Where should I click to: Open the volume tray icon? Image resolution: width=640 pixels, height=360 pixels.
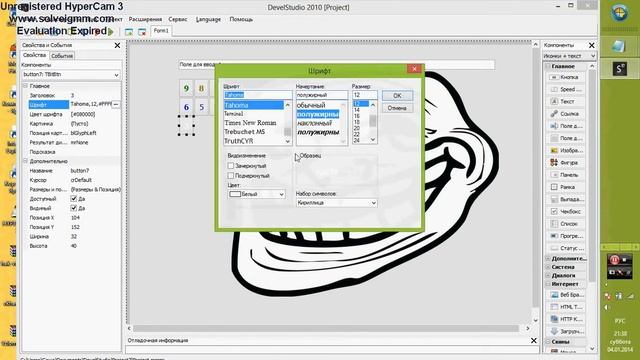[607, 307]
